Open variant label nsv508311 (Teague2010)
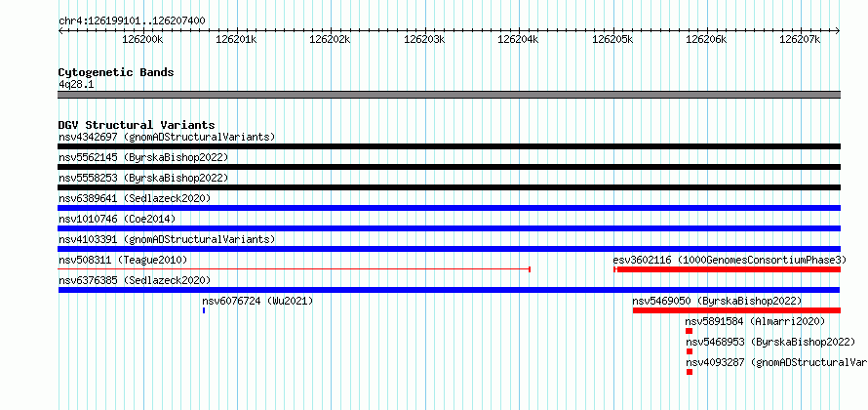The image size is (868, 410). point(123,260)
